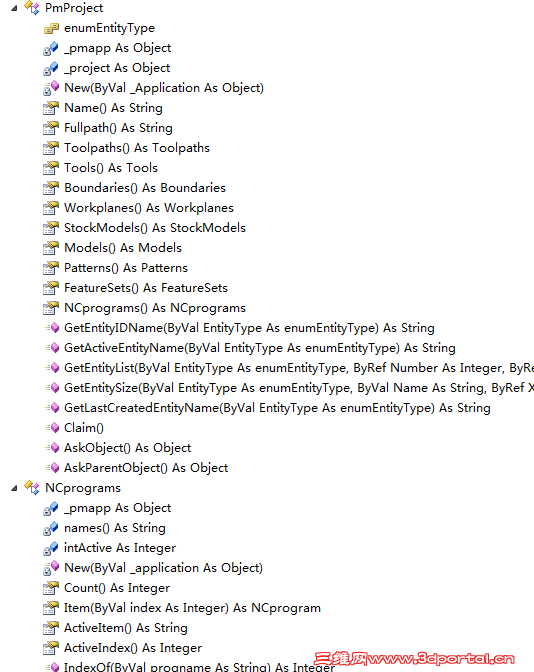Screen dimensions: 534x672
Task: Click the PmProject class icon
Action: click(x=32, y=8)
